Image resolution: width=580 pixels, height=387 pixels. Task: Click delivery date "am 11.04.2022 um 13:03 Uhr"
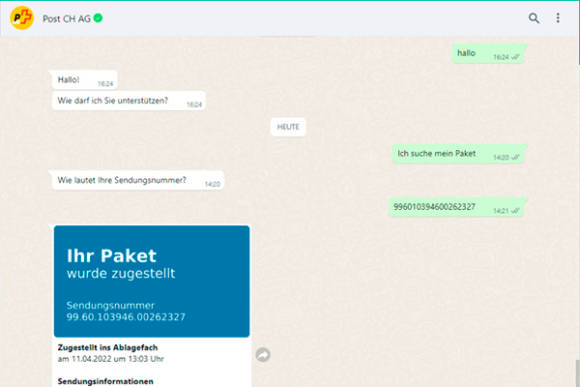point(111,359)
